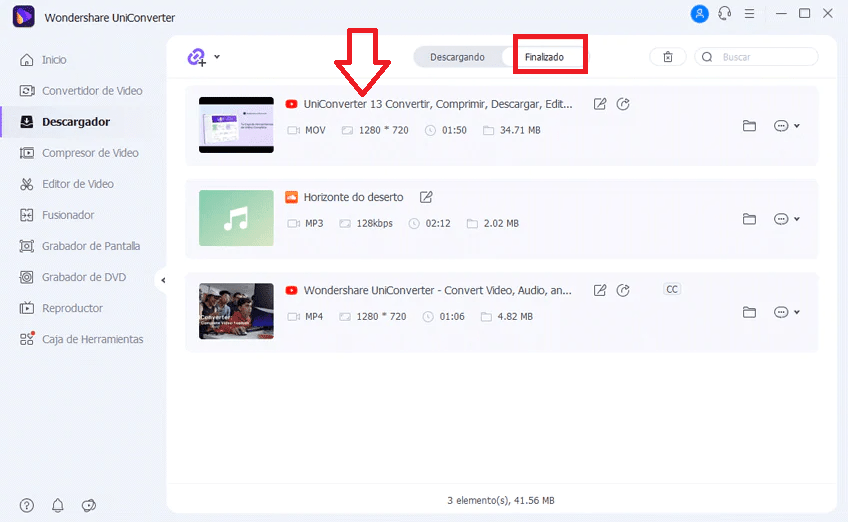Click the SoundCloud icon on Horizonte row
The height and width of the screenshot is (522, 848).
[291, 197]
